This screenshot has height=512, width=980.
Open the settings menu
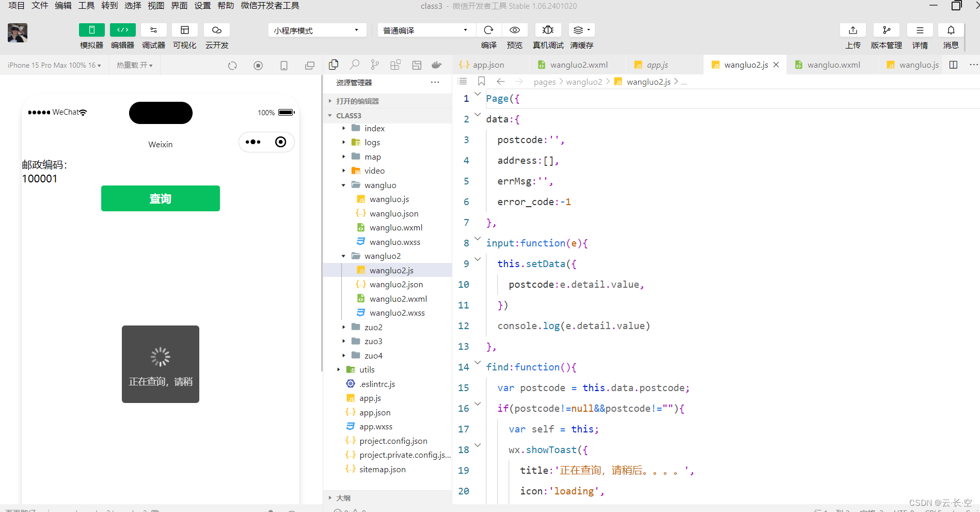[202, 6]
